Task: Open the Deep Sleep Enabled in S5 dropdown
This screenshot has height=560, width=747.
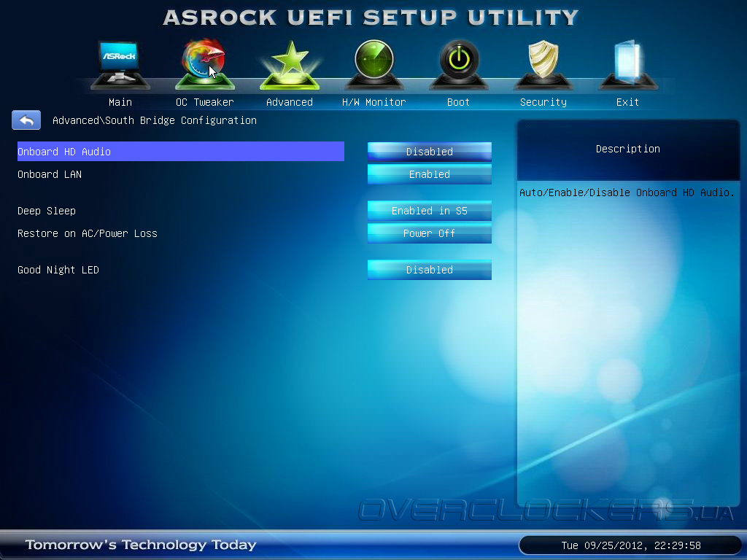Action: coord(429,211)
